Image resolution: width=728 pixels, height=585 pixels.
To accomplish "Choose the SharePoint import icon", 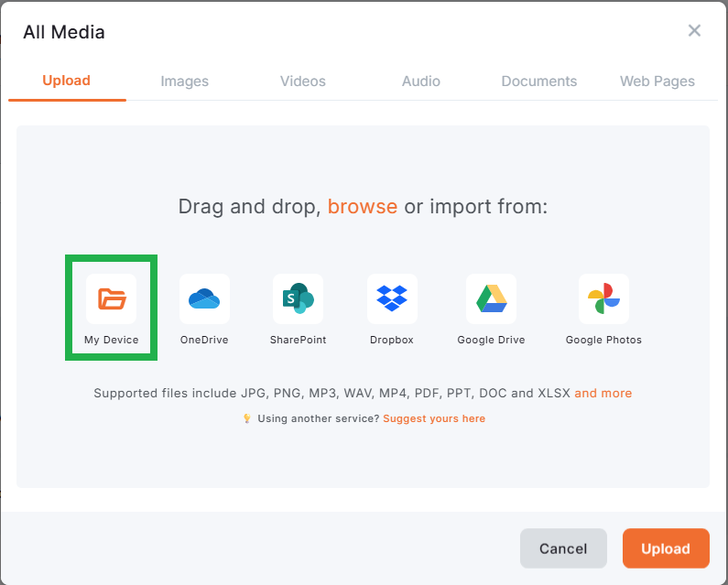I will (x=298, y=298).
